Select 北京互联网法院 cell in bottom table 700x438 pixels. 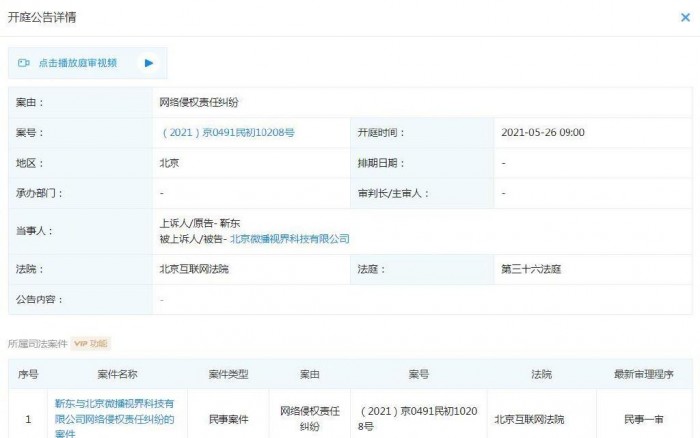click(x=529, y=419)
